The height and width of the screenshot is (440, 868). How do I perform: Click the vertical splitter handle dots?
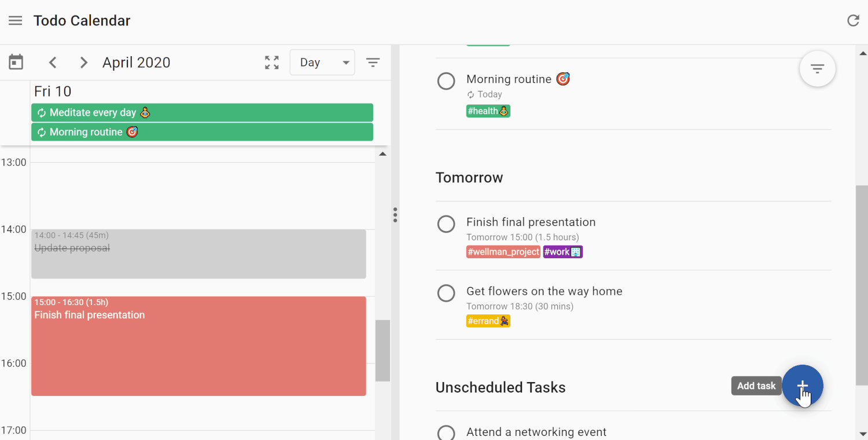395,215
